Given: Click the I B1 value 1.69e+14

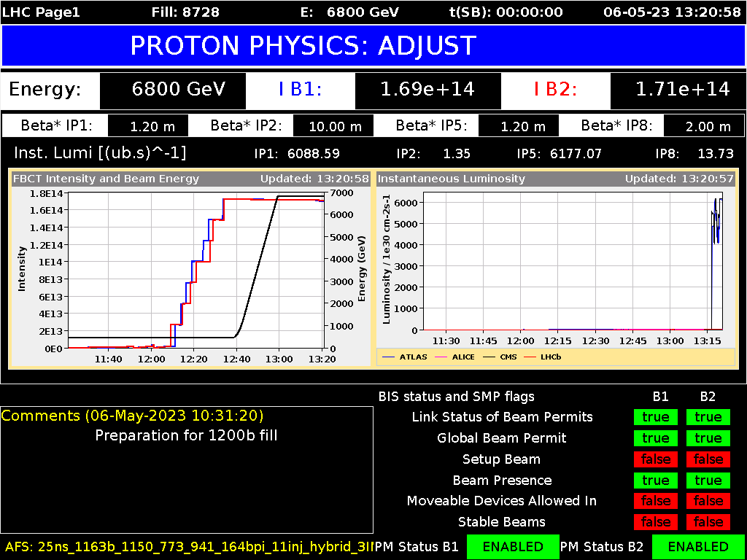Looking at the screenshot, I should coord(427,90).
